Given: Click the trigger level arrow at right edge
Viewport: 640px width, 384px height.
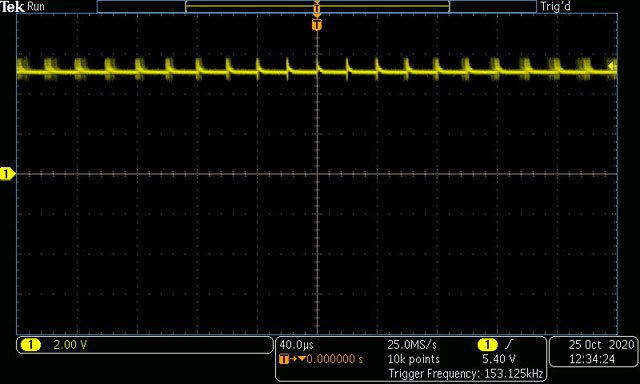Looking at the screenshot, I should pyautogui.click(x=612, y=66).
